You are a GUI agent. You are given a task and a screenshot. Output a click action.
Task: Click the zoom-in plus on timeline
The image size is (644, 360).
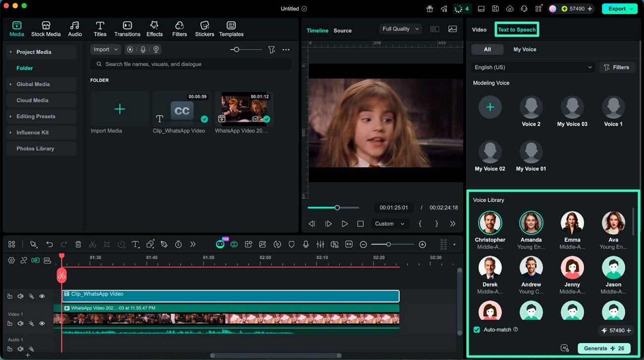[x=422, y=244]
